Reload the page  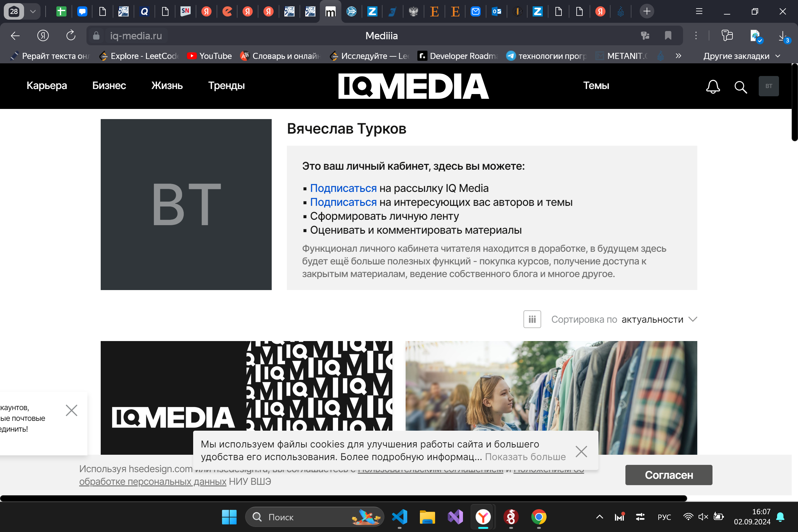(x=71, y=35)
